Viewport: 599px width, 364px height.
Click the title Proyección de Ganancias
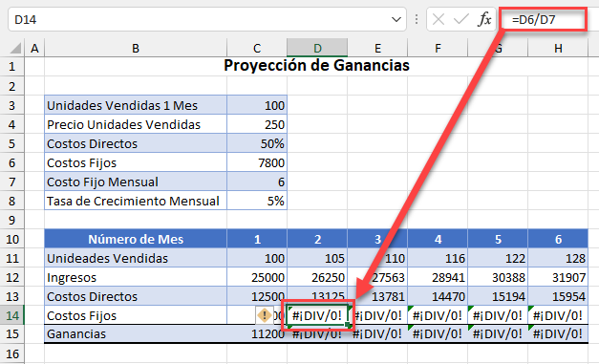click(x=316, y=66)
